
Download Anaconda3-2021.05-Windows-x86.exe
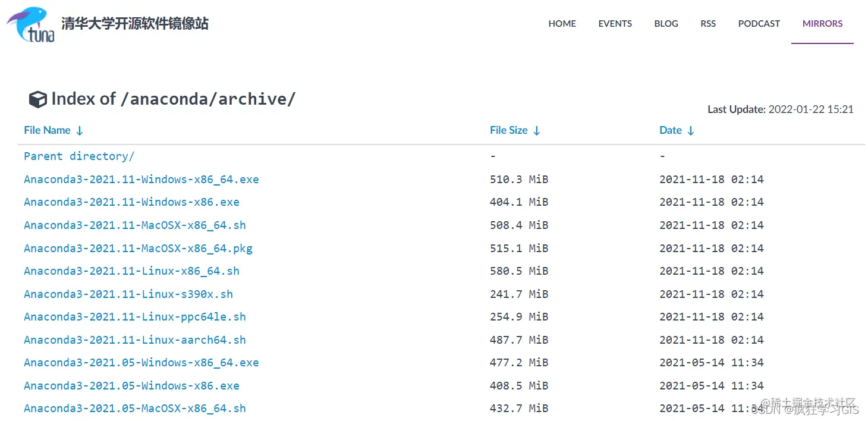(131, 386)
